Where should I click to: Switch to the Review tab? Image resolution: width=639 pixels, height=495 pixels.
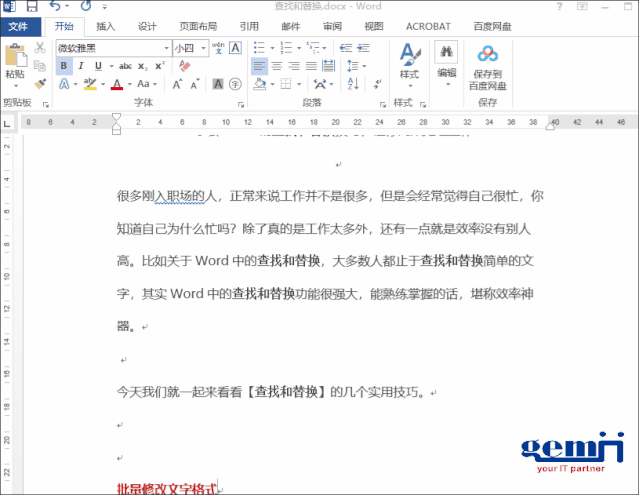tap(332, 26)
